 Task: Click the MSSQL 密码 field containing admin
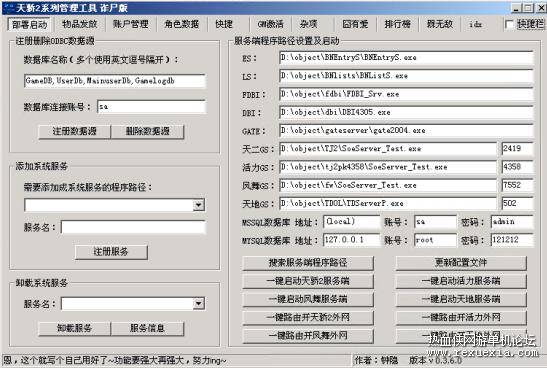click(x=512, y=221)
